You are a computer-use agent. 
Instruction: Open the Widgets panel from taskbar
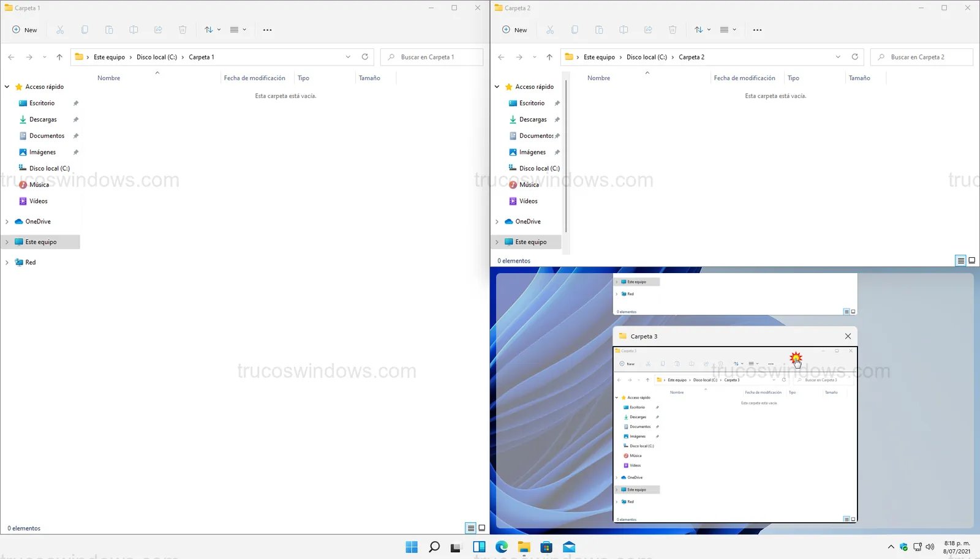click(x=479, y=547)
